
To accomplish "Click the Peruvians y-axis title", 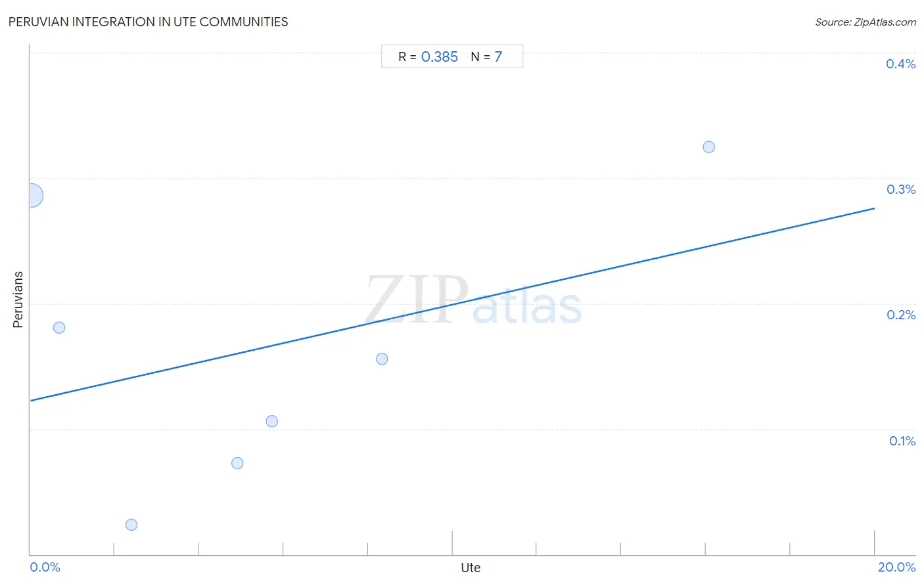I will pyautogui.click(x=18, y=300).
